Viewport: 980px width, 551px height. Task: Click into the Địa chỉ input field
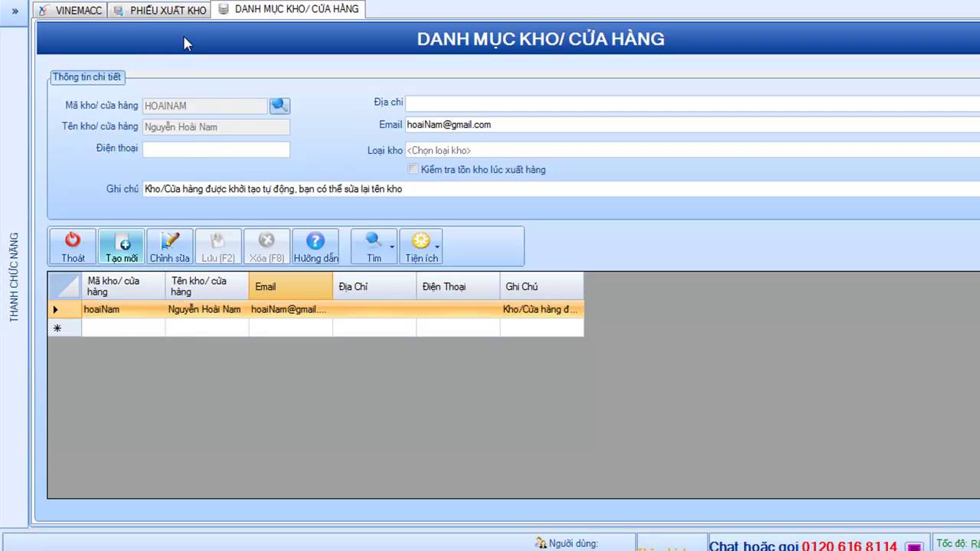pyautogui.click(x=689, y=103)
